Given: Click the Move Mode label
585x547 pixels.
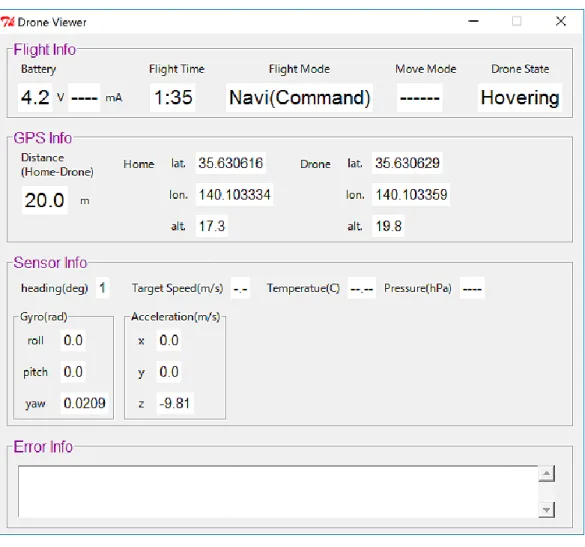Looking at the screenshot, I should click(426, 69).
